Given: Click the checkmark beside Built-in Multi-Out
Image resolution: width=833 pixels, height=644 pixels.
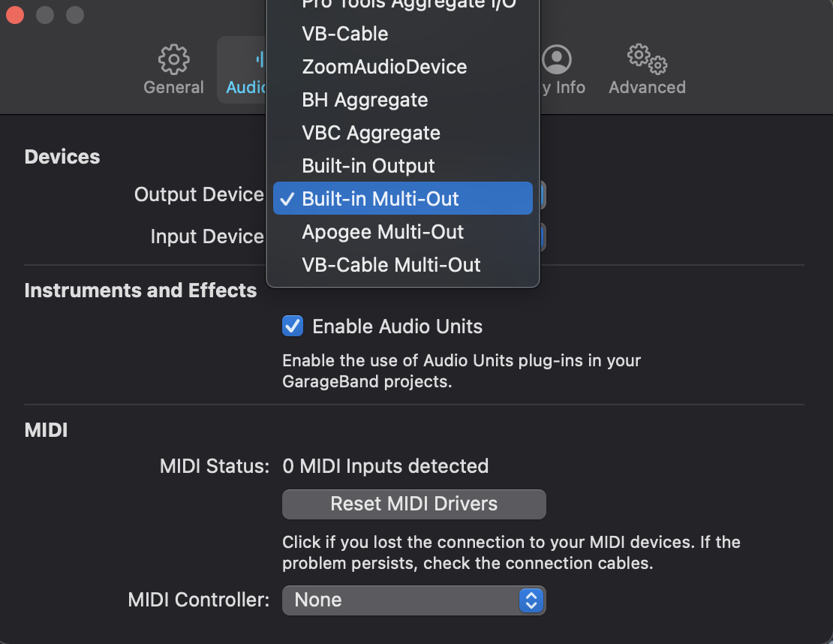Looking at the screenshot, I should [287, 199].
